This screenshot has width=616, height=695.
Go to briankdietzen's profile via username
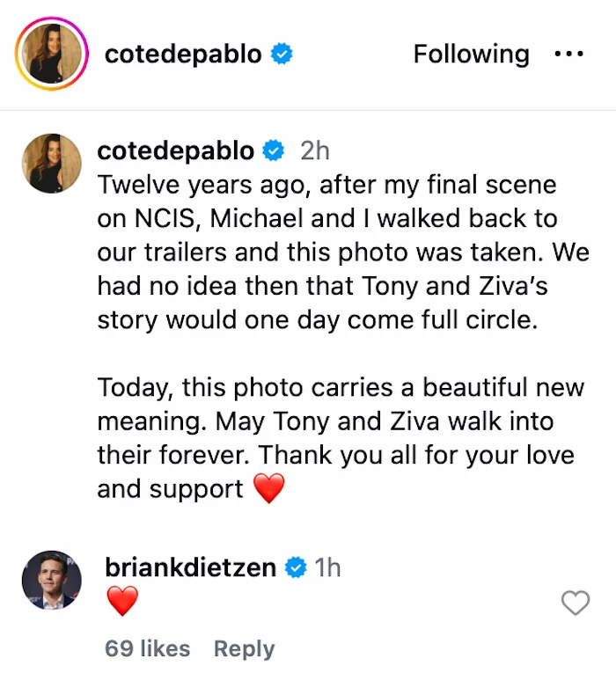(191, 567)
